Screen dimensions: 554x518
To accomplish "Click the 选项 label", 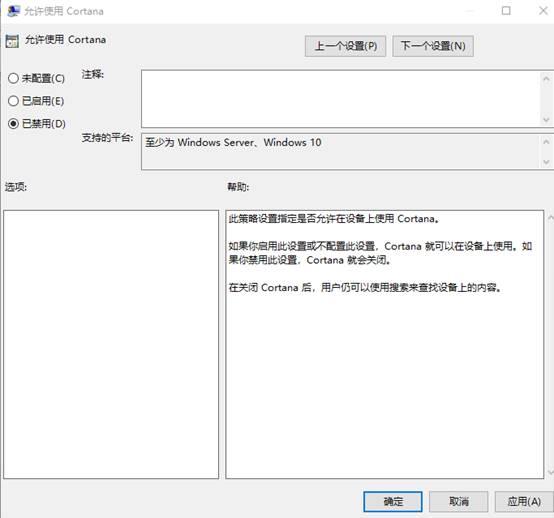I will tap(16, 187).
